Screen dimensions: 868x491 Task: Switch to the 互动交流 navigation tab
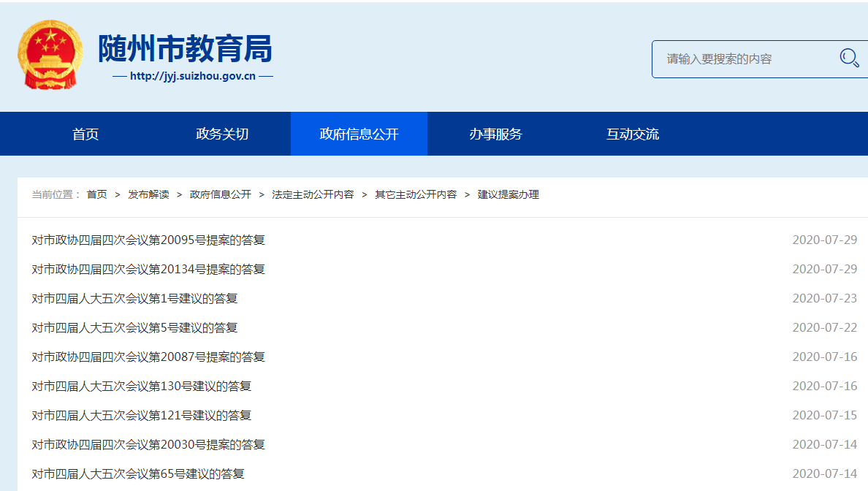coord(632,134)
